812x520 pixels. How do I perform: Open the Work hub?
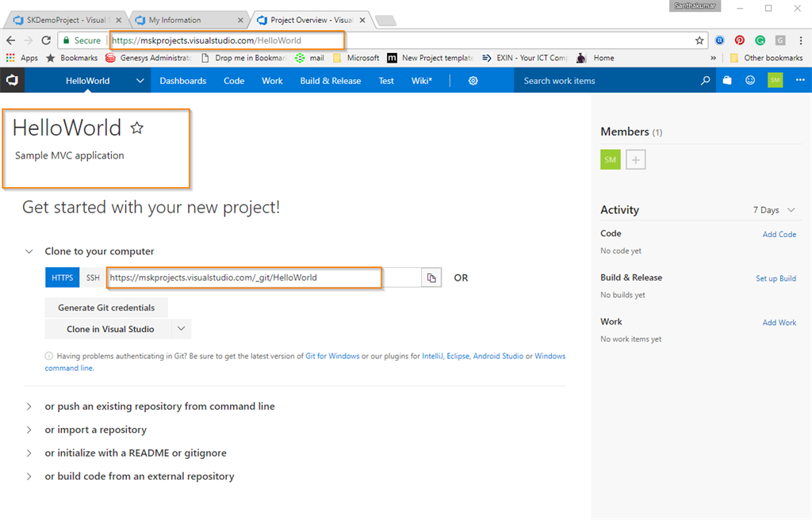tap(272, 81)
